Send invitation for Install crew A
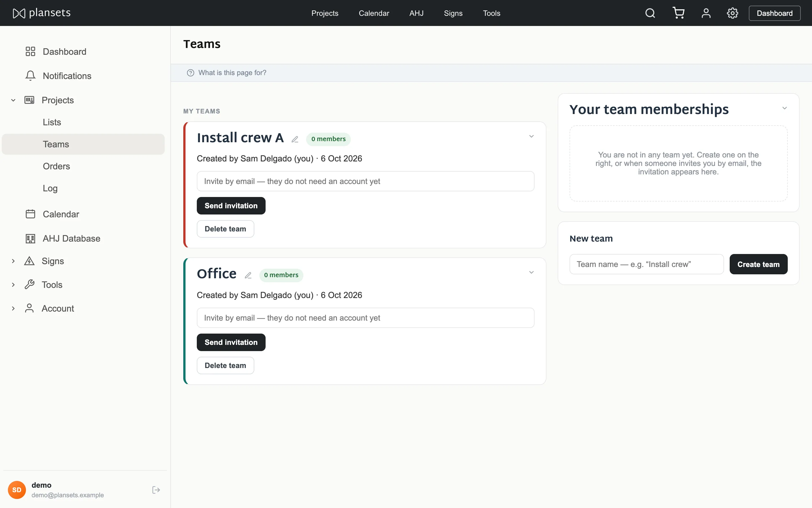The image size is (812, 508). point(231,206)
